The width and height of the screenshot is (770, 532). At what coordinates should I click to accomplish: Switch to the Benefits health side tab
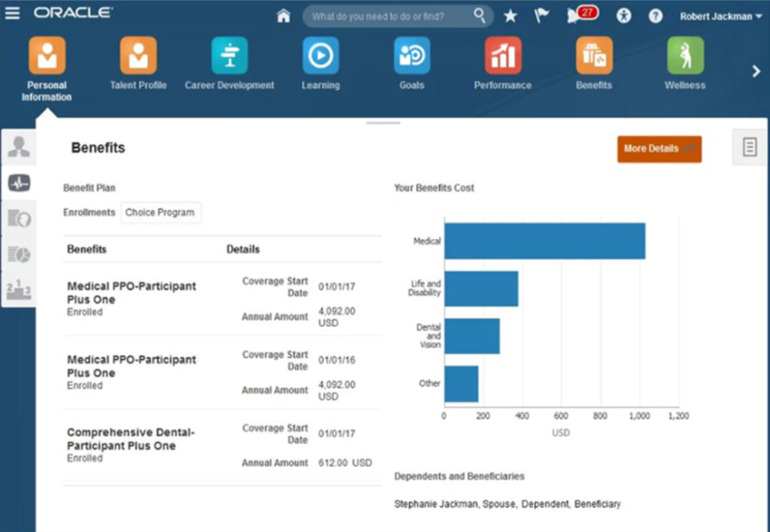tap(19, 183)
